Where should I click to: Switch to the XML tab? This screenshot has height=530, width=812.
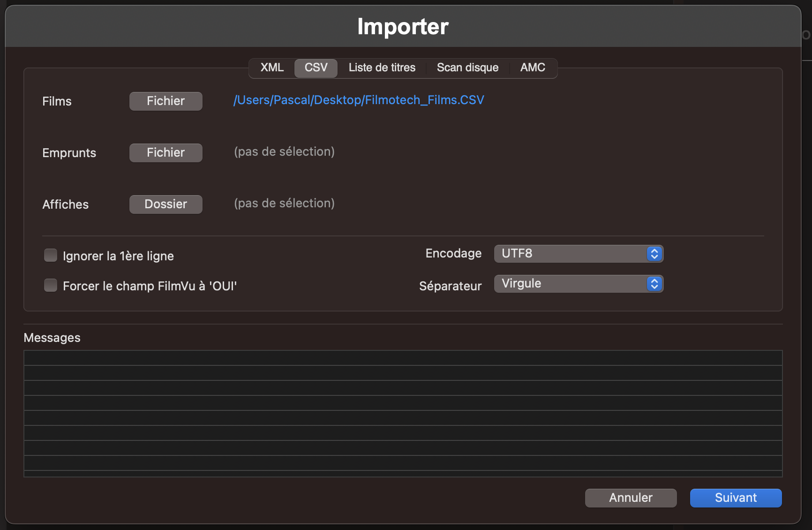click(x=272, y=68)
